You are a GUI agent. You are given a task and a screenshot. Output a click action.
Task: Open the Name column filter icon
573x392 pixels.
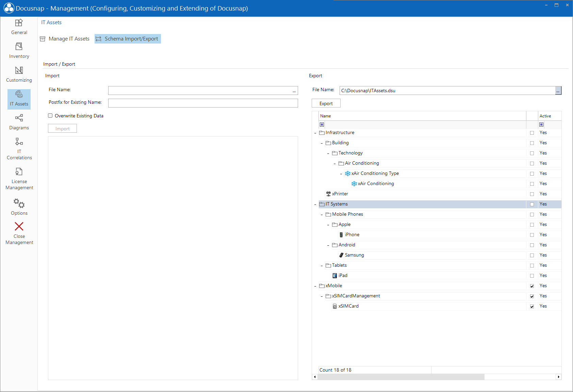point(322,125)
